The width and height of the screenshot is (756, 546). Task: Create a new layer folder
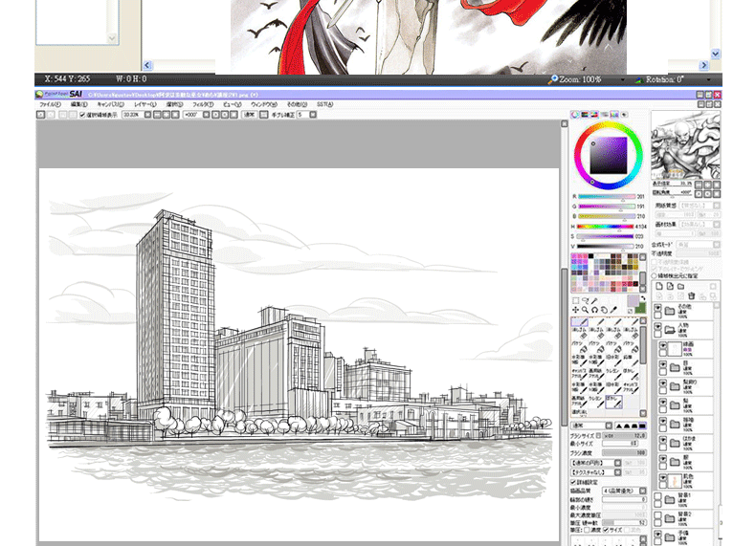680,286
